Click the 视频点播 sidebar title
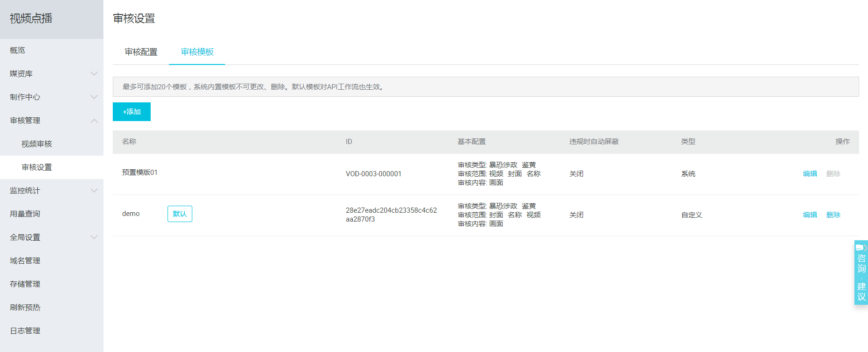The height and width of the screenshot is (352, 868). 31,18
